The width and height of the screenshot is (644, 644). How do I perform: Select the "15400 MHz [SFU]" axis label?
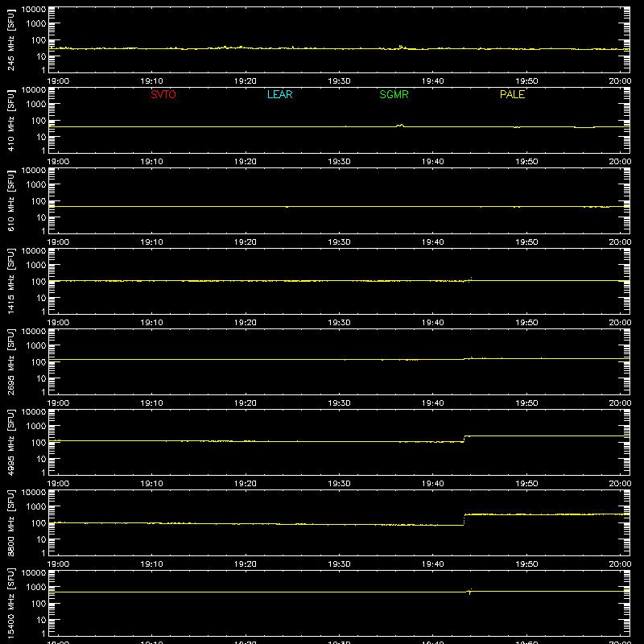click(x=11, y=603)
